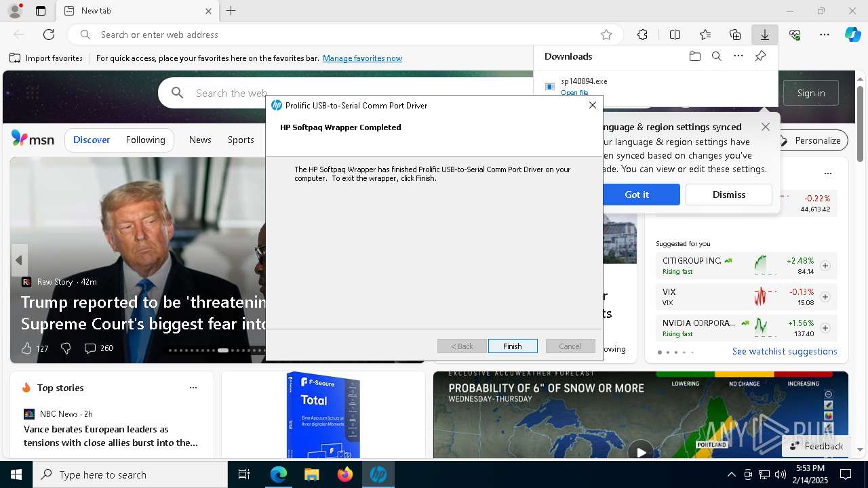Viewport: 868px width, 488px height.
Task: Click Import favorites
Action: pos(46,58)
